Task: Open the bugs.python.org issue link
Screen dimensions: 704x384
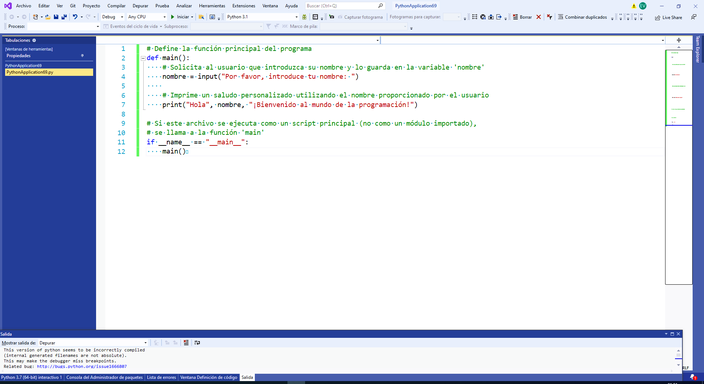Action: click(82, 366)
